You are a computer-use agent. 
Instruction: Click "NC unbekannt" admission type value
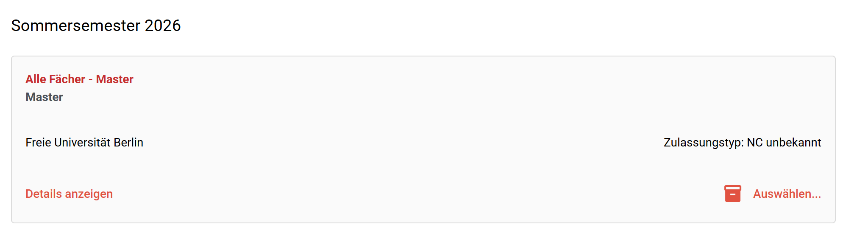click(x=784, y=143)
